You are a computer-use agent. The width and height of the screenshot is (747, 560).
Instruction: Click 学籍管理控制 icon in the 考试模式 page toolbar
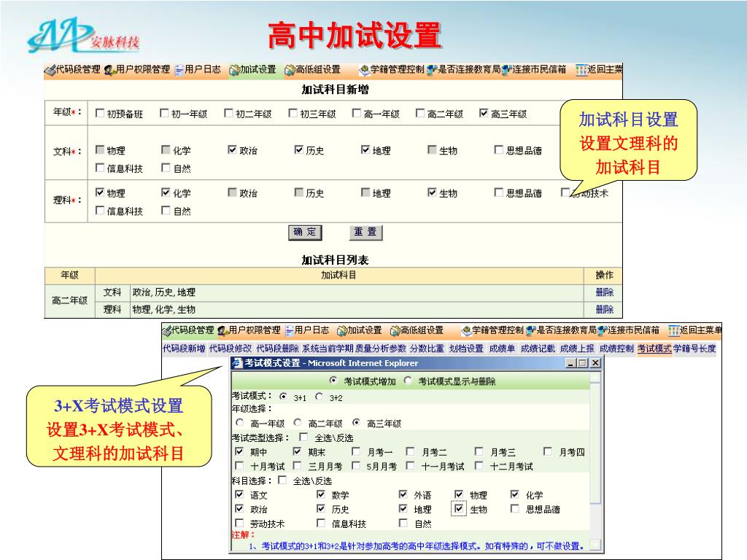click(466, 330)
